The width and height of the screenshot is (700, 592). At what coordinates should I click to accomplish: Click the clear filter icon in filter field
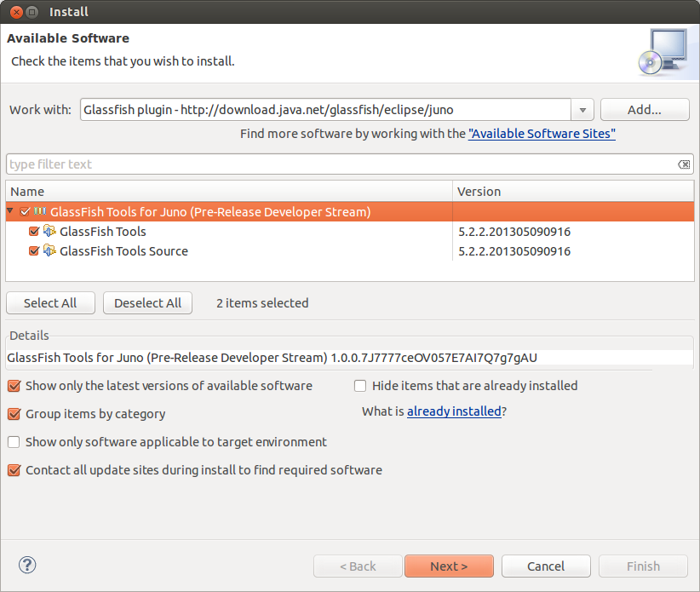click(684, 164)
